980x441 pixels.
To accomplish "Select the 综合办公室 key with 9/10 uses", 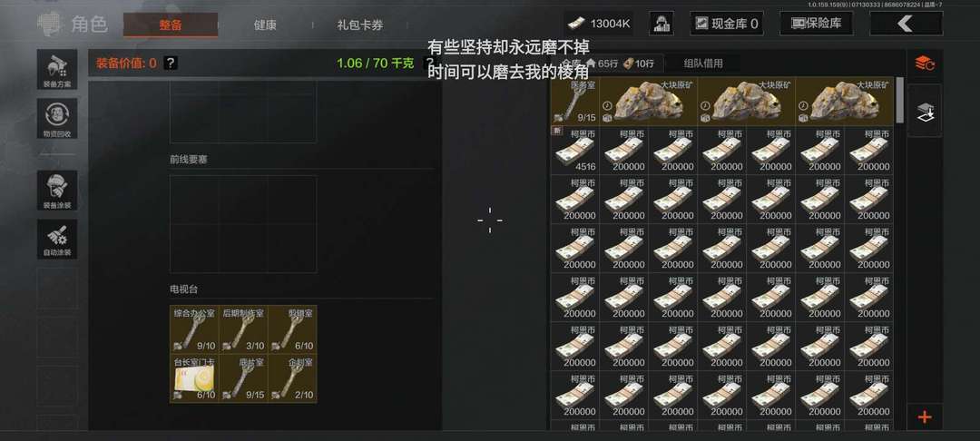I will (x=194, y=329).
